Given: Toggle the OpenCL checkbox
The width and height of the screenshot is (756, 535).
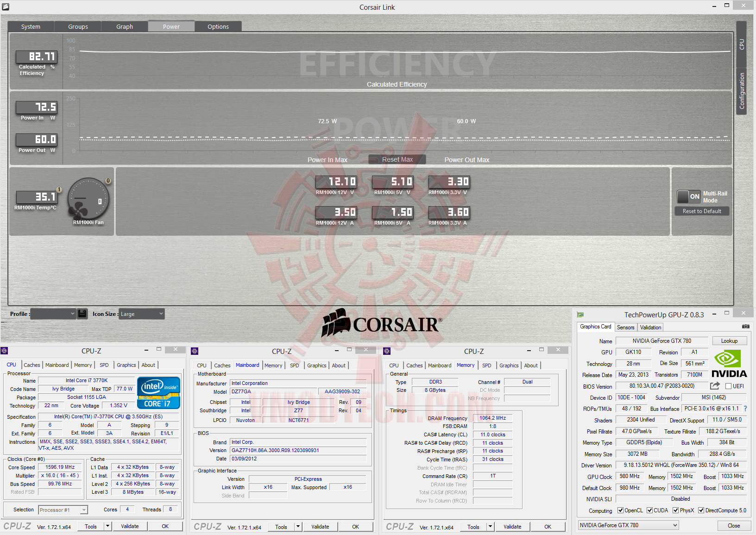Looking at the screenshot, I should 620,510.
